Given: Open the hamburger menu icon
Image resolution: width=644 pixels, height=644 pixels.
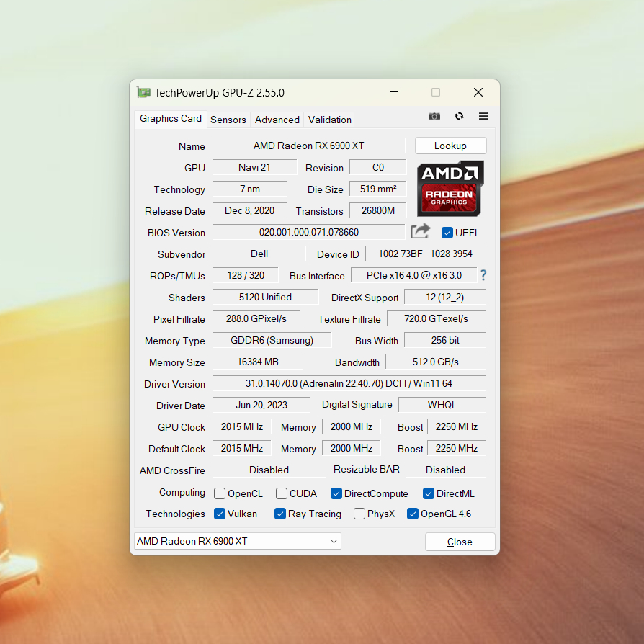Looking at the screenshot, I should (x=483, y=116).
